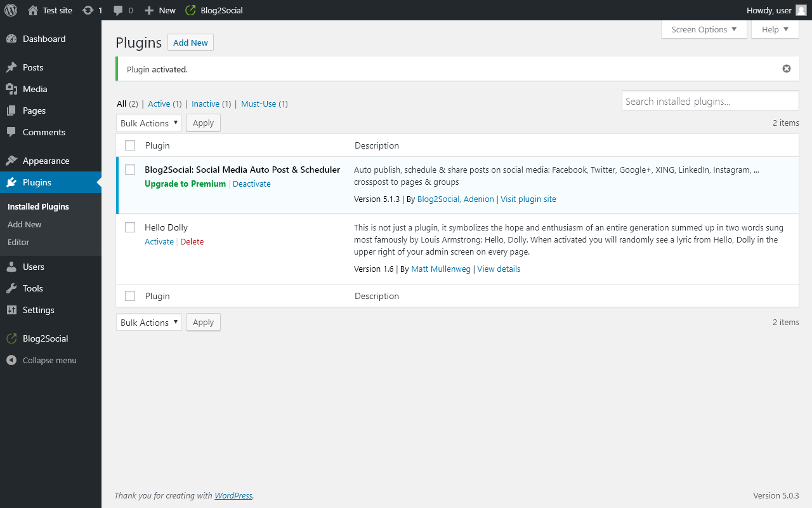
Task: Click the Dashboard gauge icon
Action: (11, 39)
